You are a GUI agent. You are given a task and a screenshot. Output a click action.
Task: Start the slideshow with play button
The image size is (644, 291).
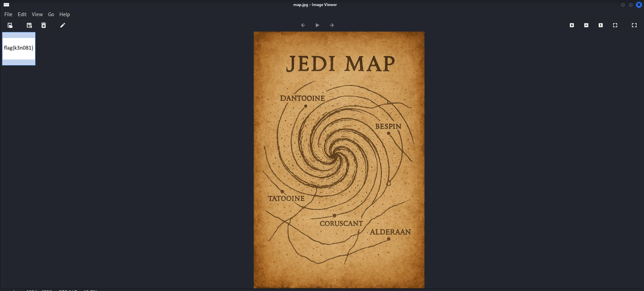tap(317, 25)
